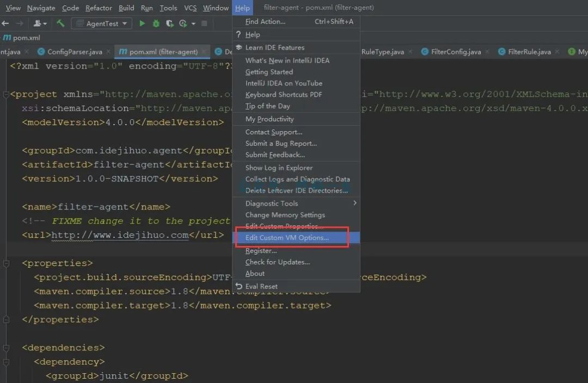Close the open Help menu
Viewport: 588px width, 383px height.
click(x=242, y=8)
